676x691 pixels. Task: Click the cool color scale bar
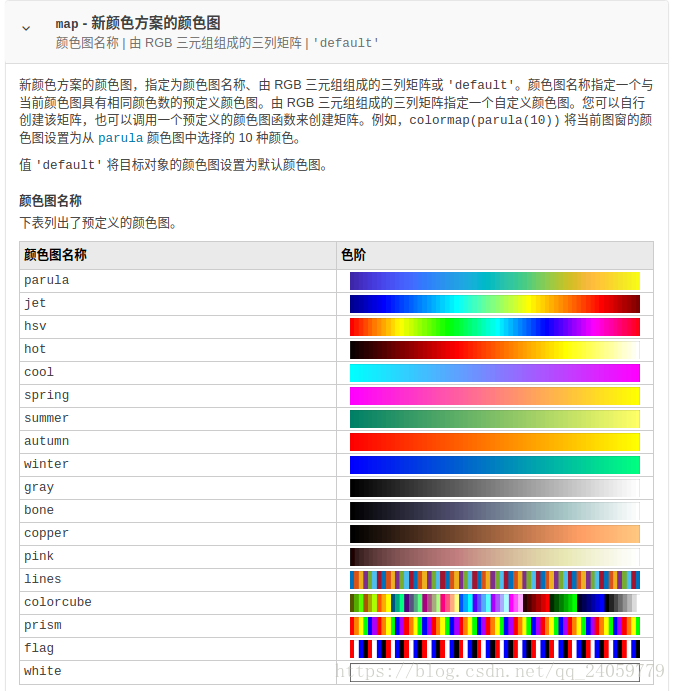[494, 373]
